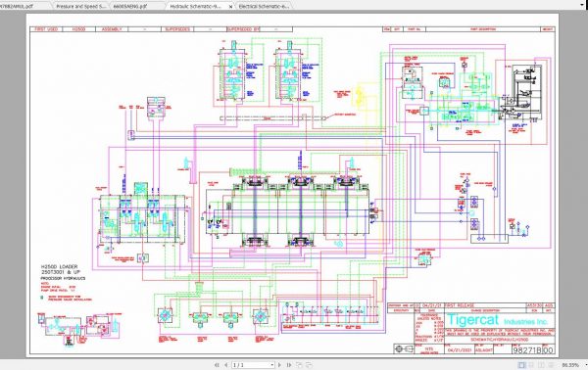The width and height of the screenshot is (588, 370).
Task: Go to the previous page
Action: click(x=225, y=365)
